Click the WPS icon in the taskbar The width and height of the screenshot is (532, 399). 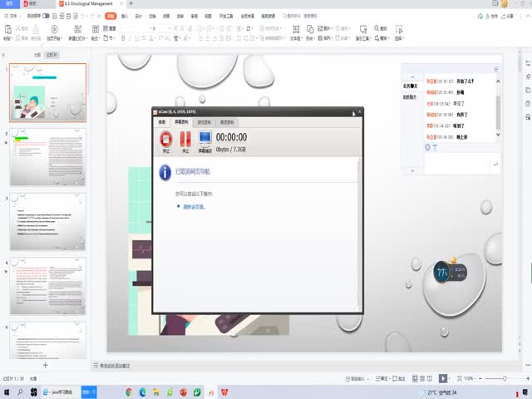point(224,392)
